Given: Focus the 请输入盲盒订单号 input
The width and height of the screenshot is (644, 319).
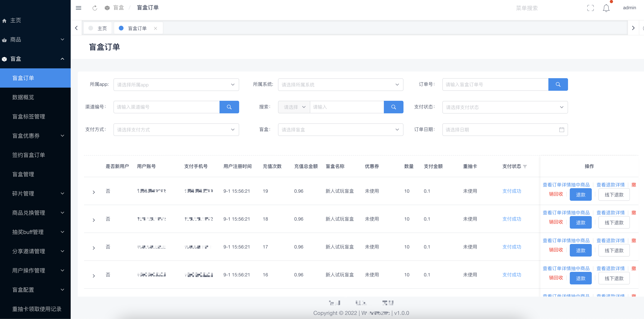Looking at the screenshot, I should pyautogui.click(x=495, y=85).
